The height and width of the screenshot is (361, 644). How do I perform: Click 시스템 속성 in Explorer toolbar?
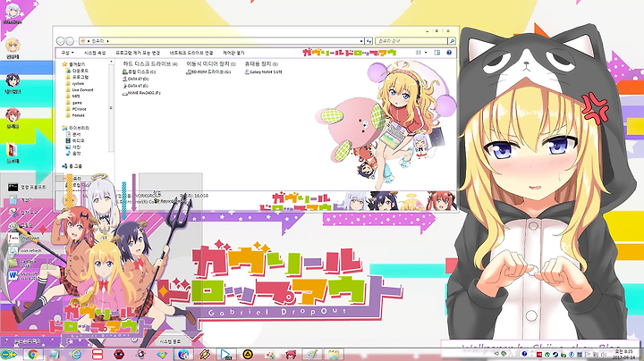[x=95, y=53]
